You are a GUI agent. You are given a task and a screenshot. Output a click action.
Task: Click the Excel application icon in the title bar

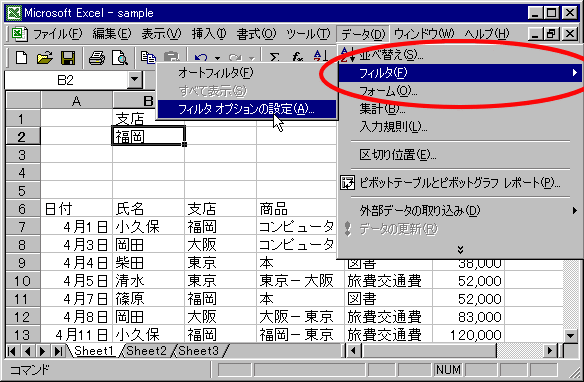point(14,13)
